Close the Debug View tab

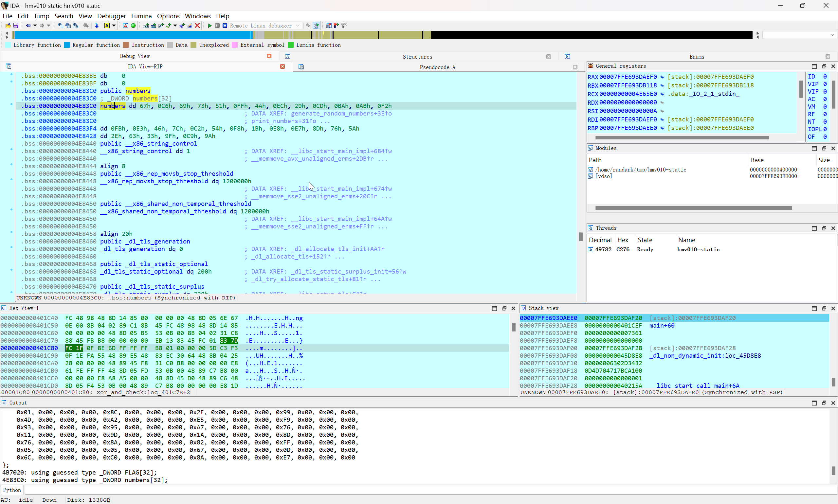click(x=269, y=56)
